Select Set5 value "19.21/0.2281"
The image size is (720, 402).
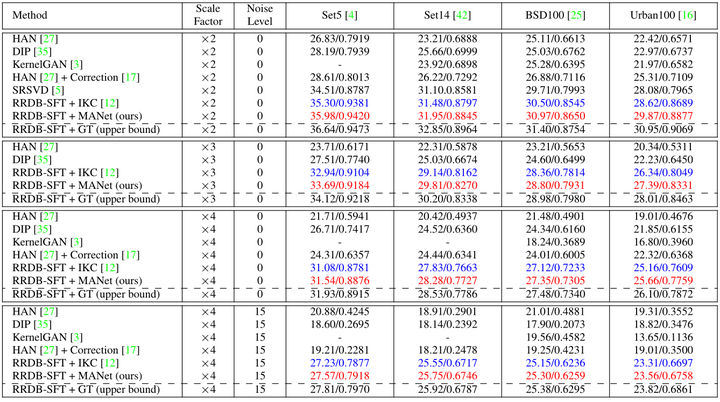point(340,350)
